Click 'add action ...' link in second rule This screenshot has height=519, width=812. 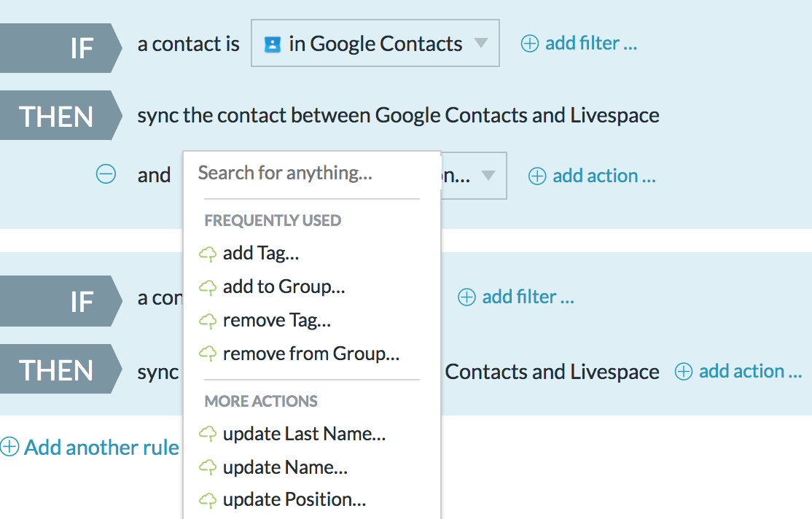click(751, 371)
